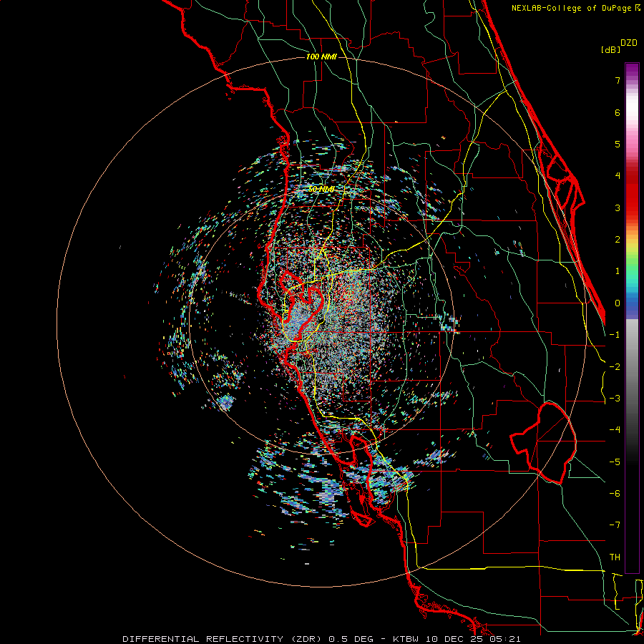Viewport: 644px width, 644px height.
Task: Click the 100 NMI range ring label
Action: 321,57
